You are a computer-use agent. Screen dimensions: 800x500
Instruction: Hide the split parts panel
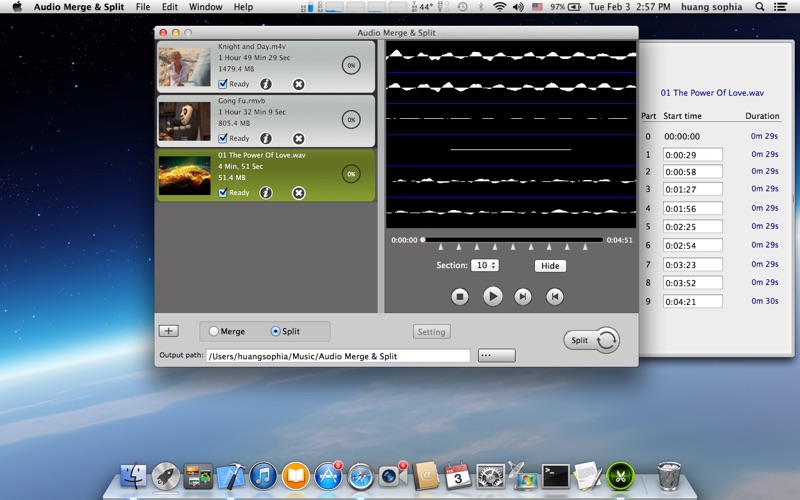(x=550, y=266)
